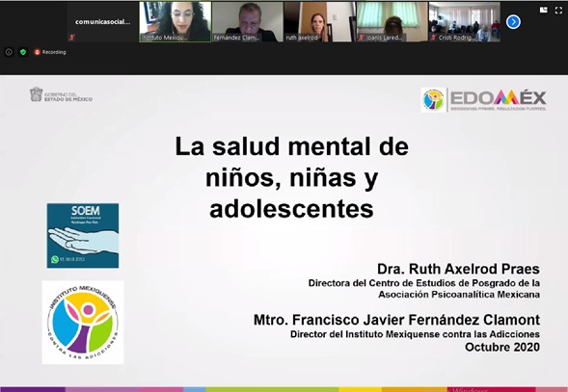
Task: Click the word 'adolescentes' in the title
Action: (x=291, y=209)
